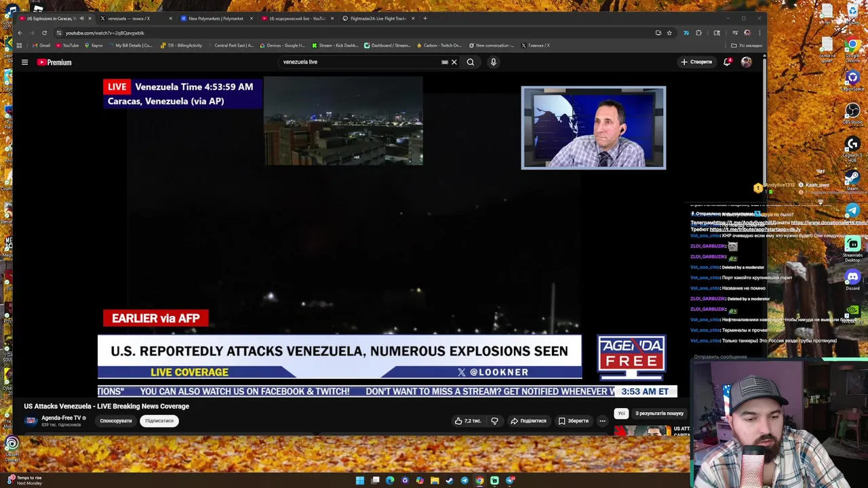Launch OBS Studio from desktop
This screenshot has height=488, width=868.
click(852, 113)
